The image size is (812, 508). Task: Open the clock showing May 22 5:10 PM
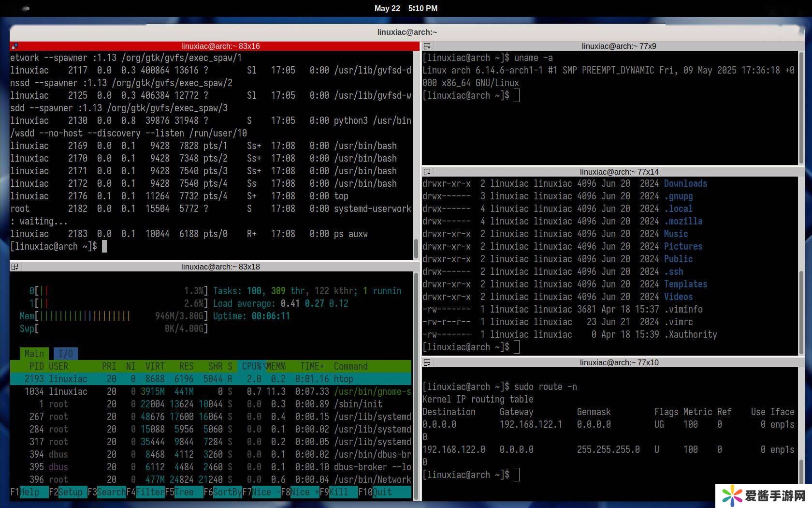click(406, 8)
